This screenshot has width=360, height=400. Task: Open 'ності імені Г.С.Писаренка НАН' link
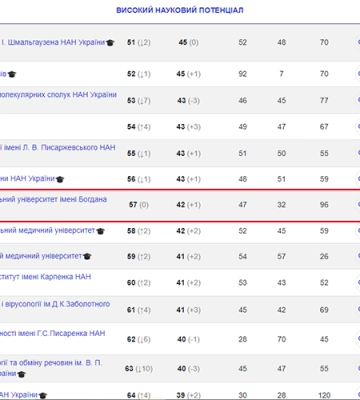(x=53, y=333)
